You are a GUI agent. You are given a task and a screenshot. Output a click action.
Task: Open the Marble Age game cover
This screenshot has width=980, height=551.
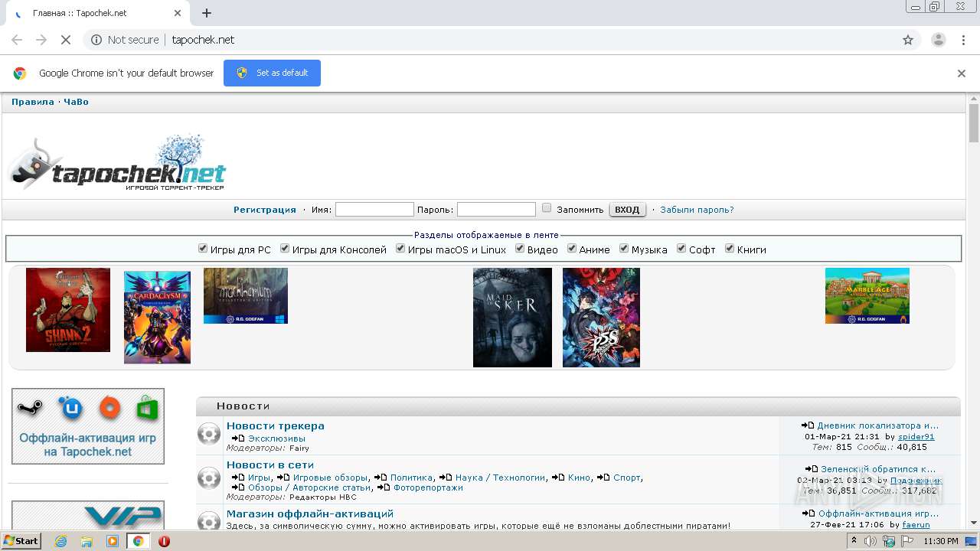click(867, 296)
